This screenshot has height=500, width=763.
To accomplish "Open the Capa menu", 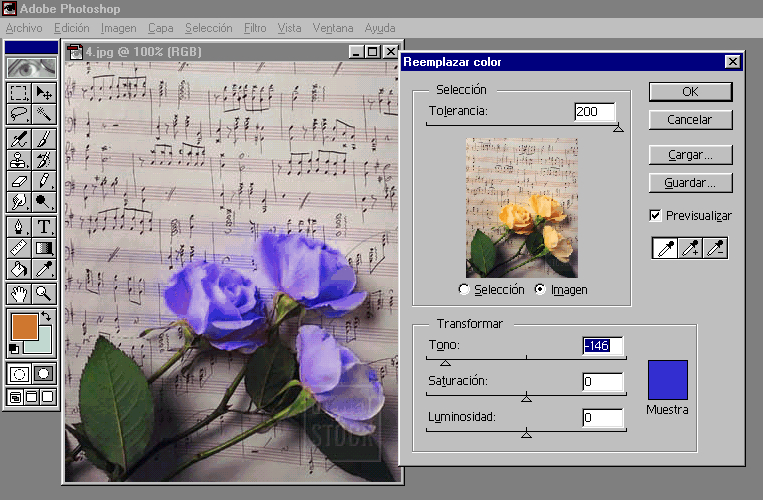I will click(160, 28).
